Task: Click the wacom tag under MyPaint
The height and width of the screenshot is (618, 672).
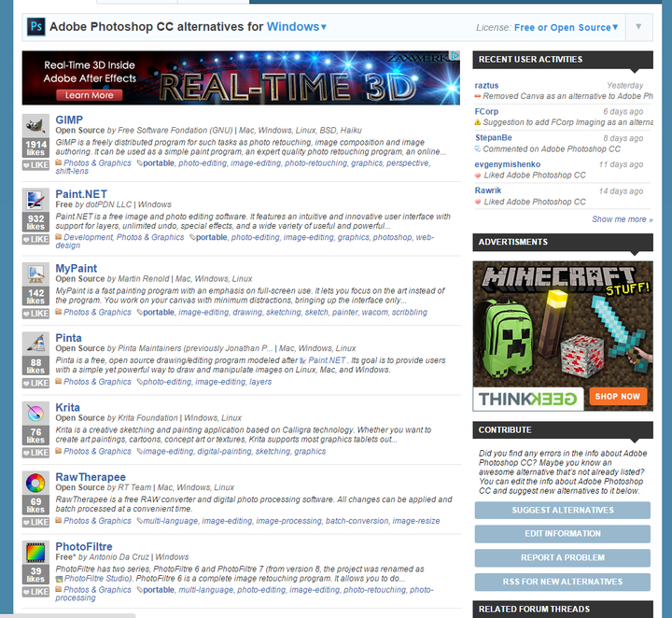Action: 374,313
